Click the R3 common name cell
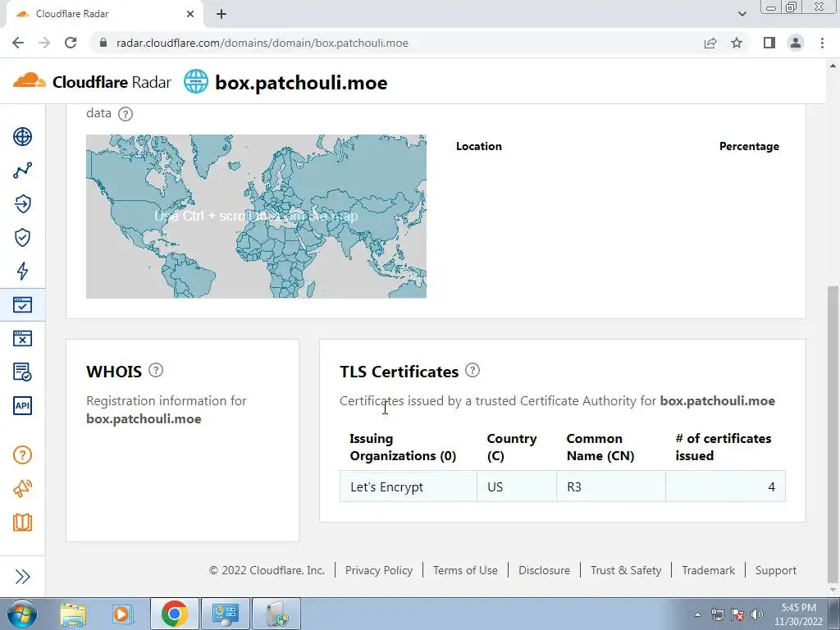840x630 pixels. click(x=610, y=486)
